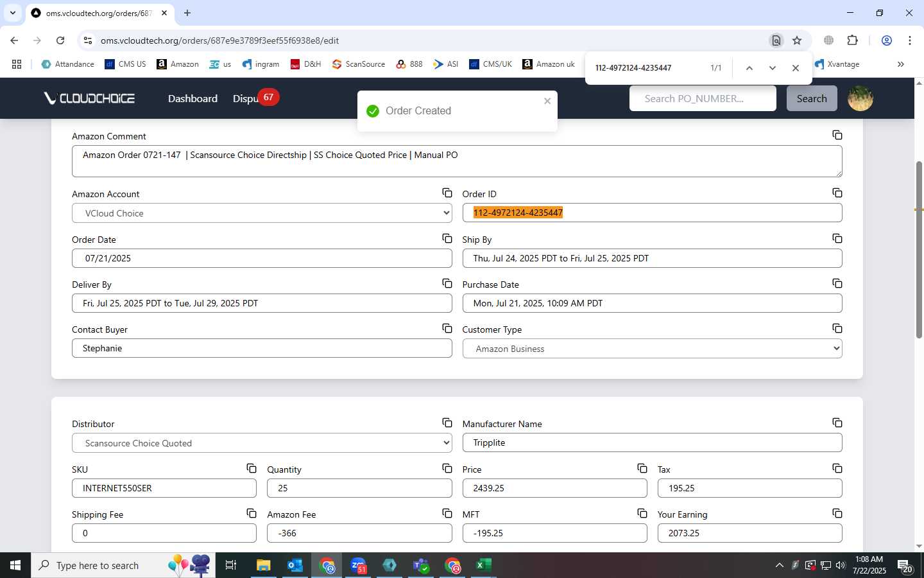
Task: Click the SKU field INTERNET550SER
Action: [164, 488]
